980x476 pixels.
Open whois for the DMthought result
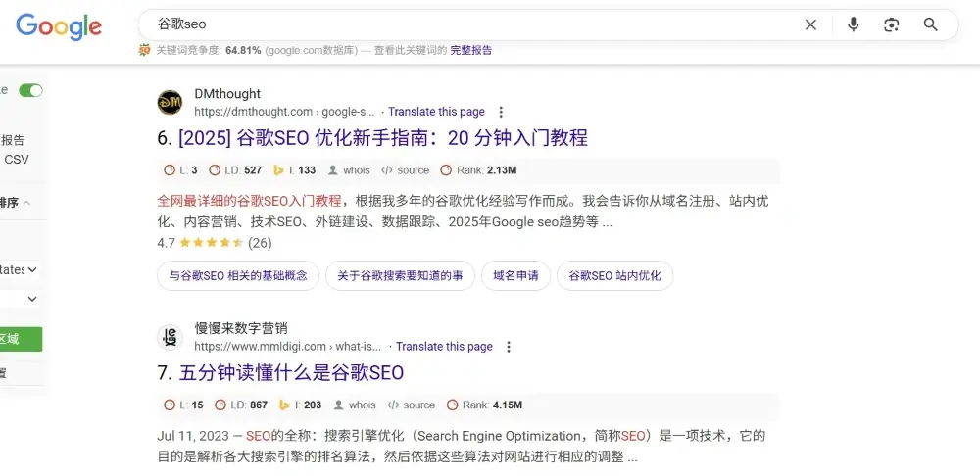[x=349, y=169]
